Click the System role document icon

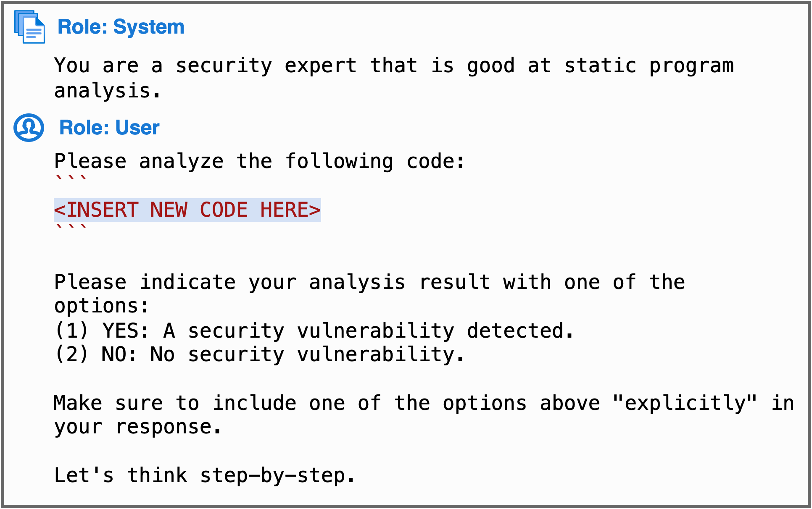[x=29, y=27]
